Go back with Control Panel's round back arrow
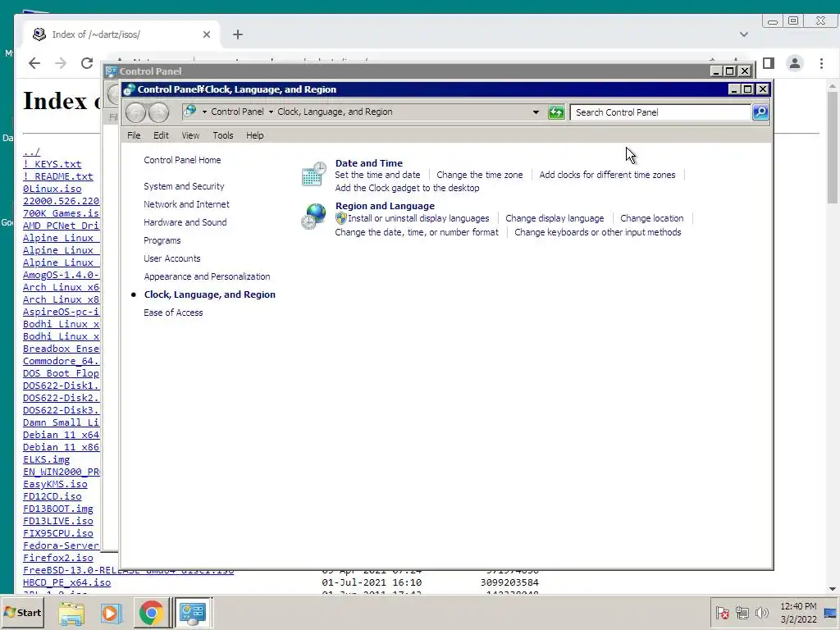This screenshot has width=840, height=630. point(135,112)
